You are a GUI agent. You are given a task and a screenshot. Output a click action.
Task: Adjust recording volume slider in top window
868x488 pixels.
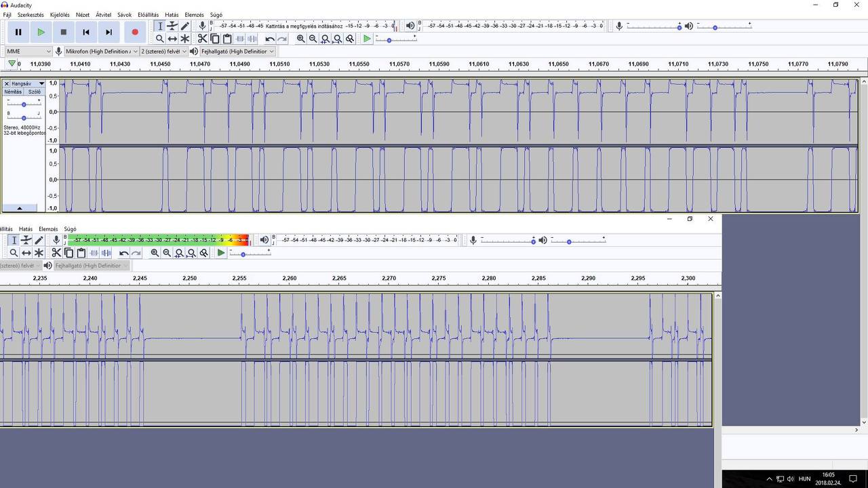[654, 26]
